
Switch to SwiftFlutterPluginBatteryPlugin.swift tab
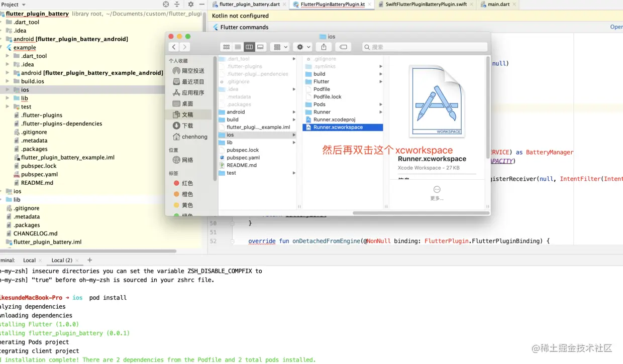click(x=426, y=5)
